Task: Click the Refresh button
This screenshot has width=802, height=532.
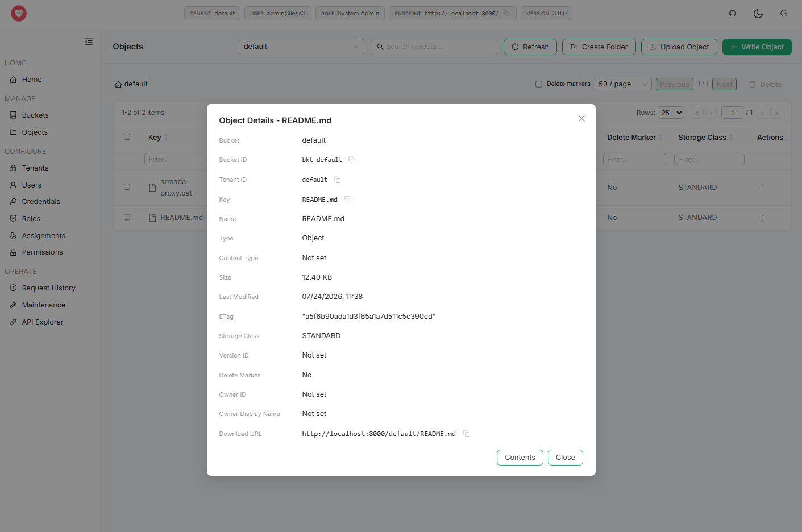Action: (x=530, y=47)
